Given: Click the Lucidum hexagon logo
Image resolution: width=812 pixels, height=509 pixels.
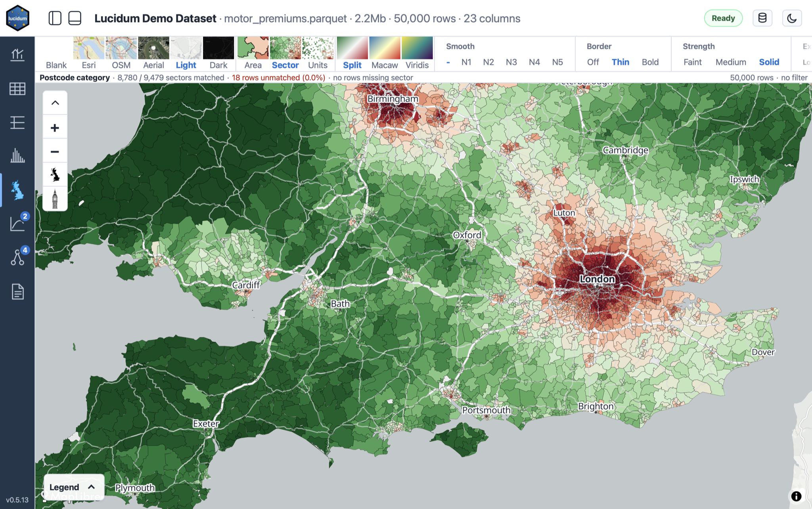Looking at the screenshot, I should point(17,18).
